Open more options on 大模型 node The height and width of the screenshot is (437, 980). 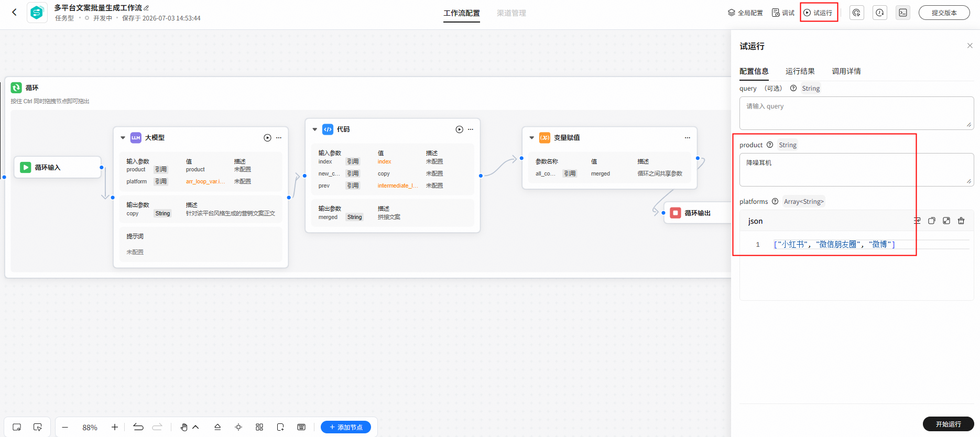279,138
